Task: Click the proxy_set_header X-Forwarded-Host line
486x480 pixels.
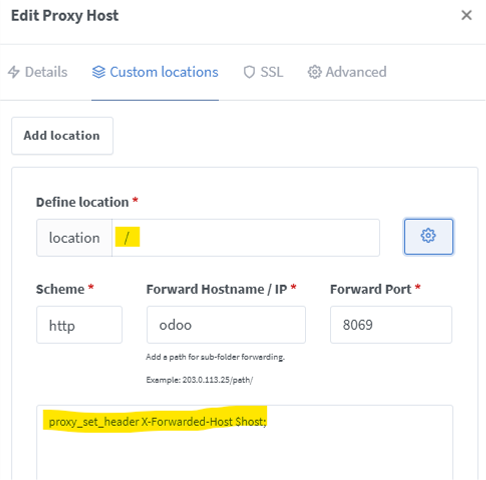Action: [157, 422]
